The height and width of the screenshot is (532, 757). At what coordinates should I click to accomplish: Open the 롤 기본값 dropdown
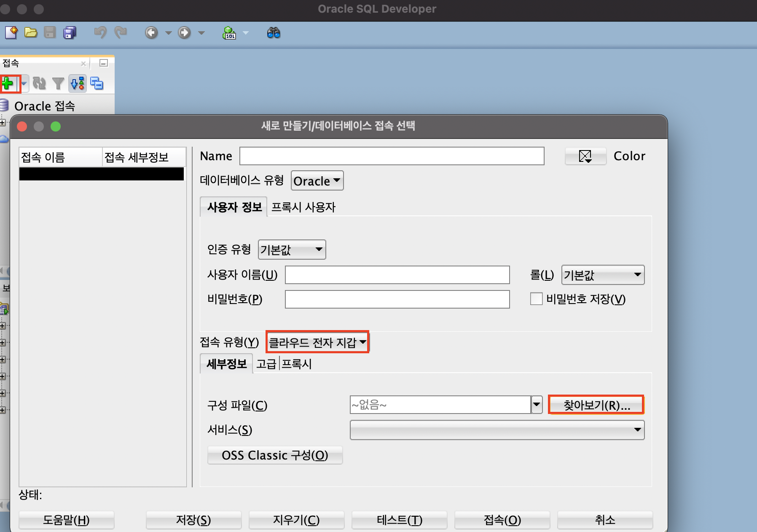point(603,275)
